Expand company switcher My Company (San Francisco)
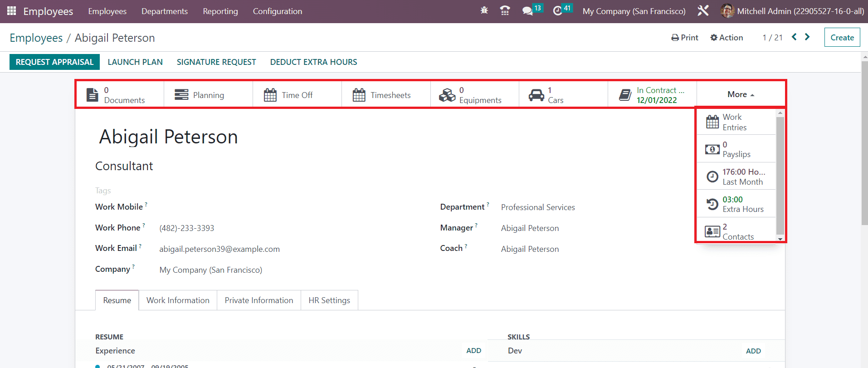Viewport: 868px width, 368px height. click(x=634, y=11)
